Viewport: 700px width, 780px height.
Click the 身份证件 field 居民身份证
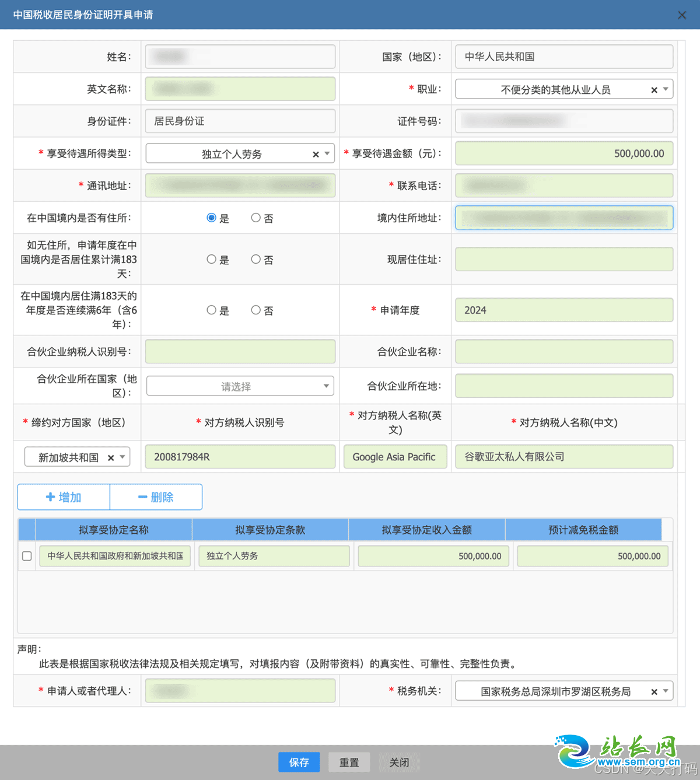(240, 121)
